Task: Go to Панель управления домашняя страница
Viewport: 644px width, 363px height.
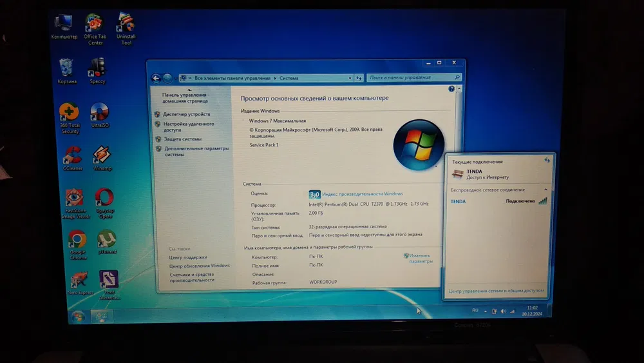Action: 185,98
